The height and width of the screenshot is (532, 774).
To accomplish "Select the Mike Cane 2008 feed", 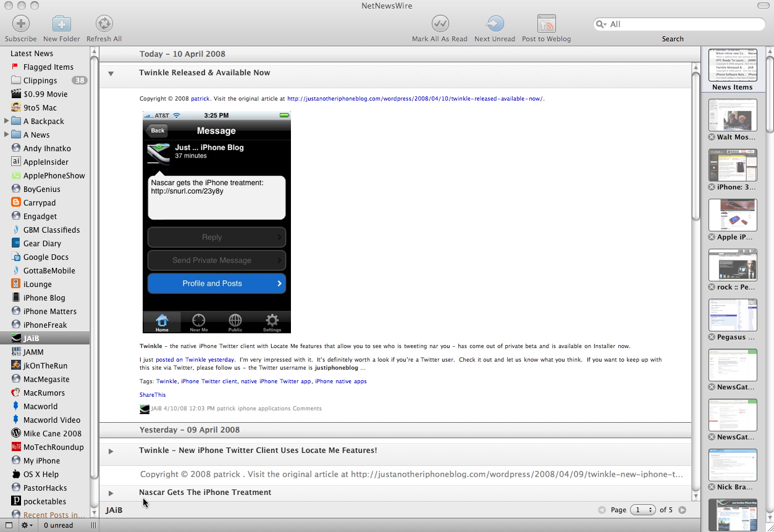I will coord(52,433).
